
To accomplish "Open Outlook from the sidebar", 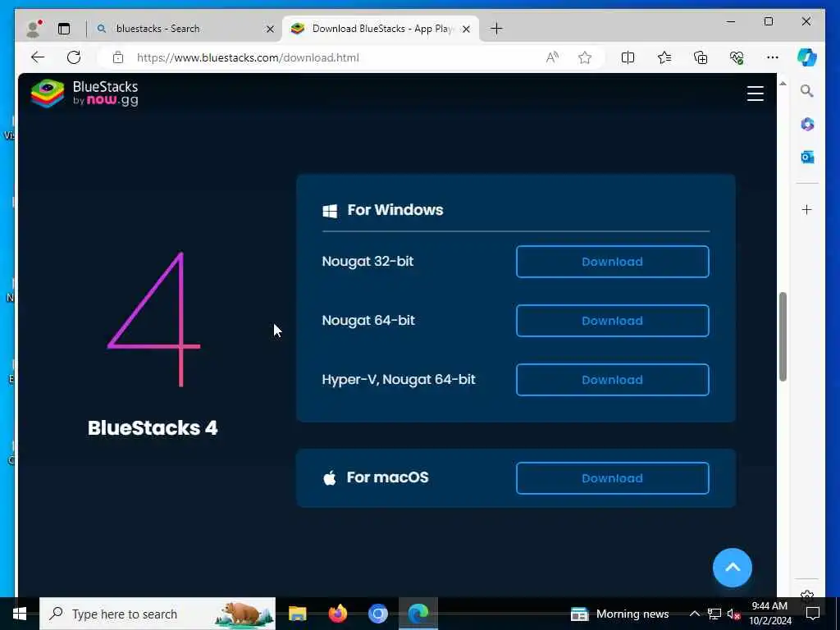I will point(807,157).
